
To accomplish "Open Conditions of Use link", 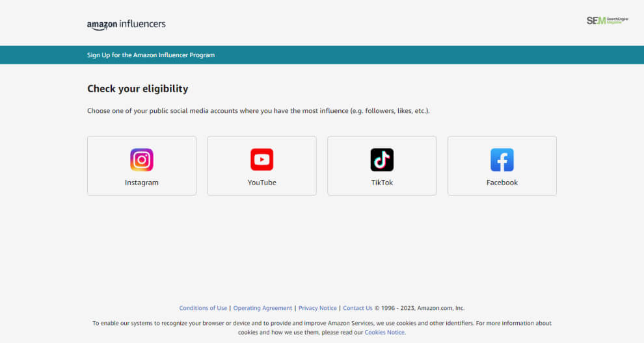I will tap(203, 308).
